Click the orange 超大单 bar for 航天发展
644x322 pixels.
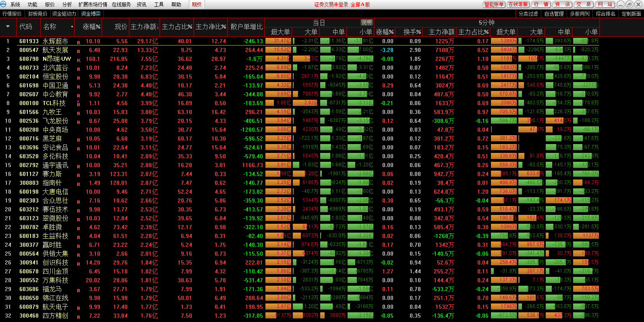tap(278, 50)
